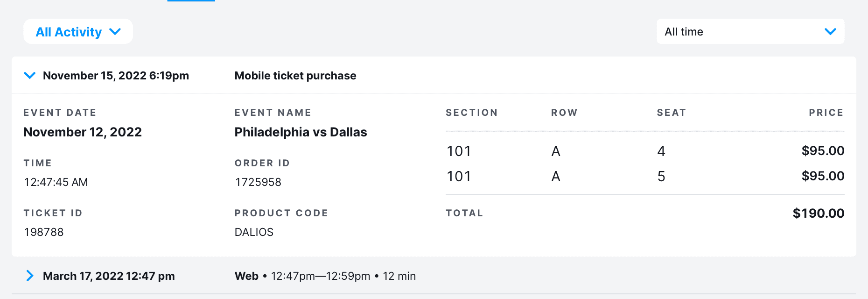Click product code DALIOS

pos(254,232)
